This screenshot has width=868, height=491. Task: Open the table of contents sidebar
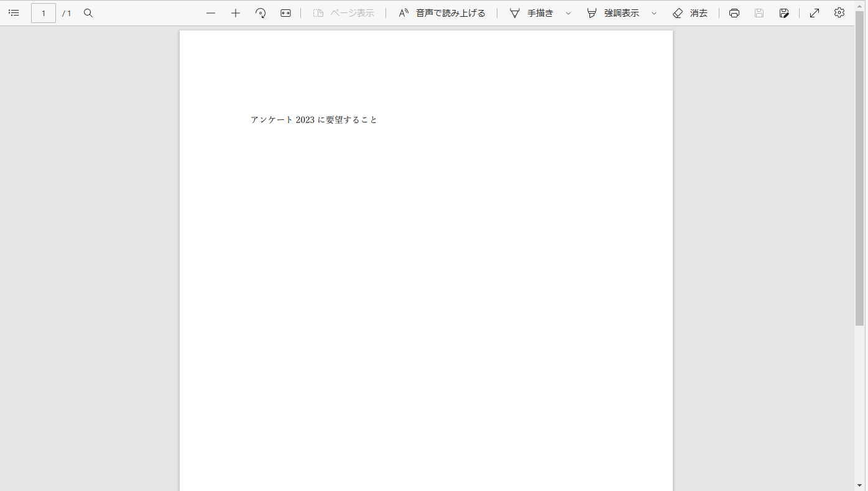[x=14, y=13]
